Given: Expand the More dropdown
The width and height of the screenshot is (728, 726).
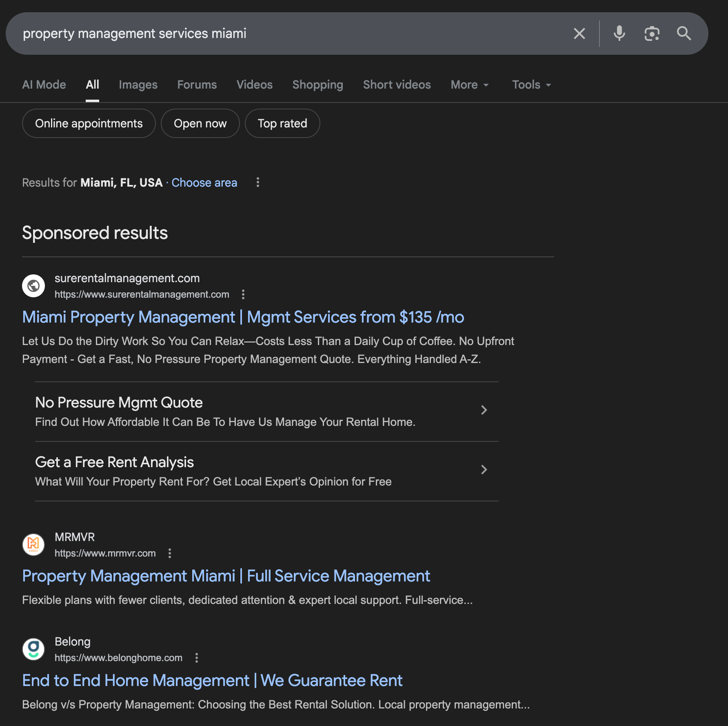Looking at the screenshot, I should coord(470,85).
